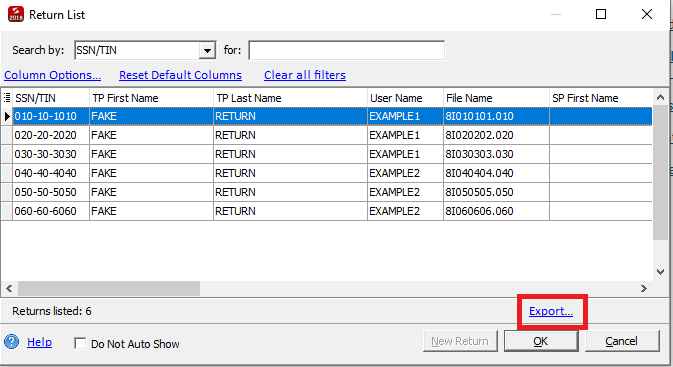Open Column Options link
Image resolution: width=673 pixels, height=367 pixels.
52,75
